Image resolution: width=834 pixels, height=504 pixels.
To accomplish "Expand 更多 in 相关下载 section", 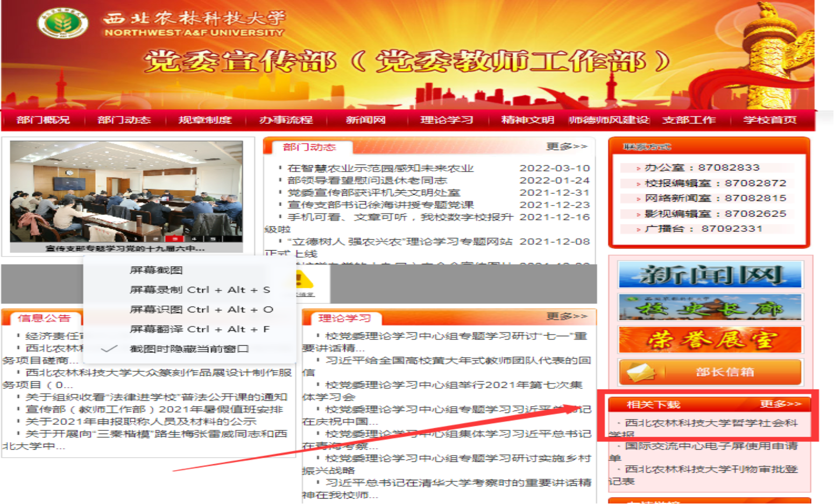I will pyautogui.click(x=780, y=404).
